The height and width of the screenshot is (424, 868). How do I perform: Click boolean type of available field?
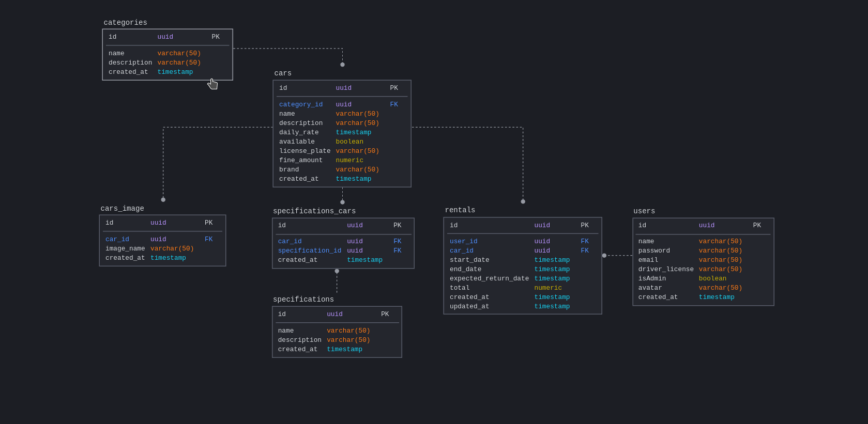click(349, 142)
